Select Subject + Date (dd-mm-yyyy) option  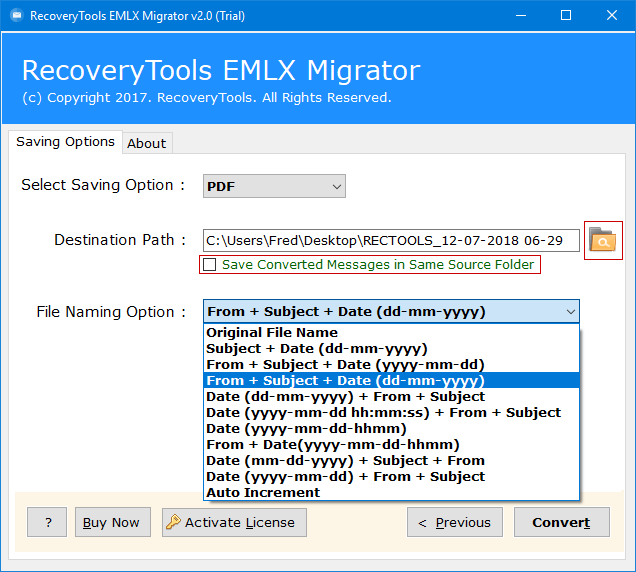tap(391, 348)
